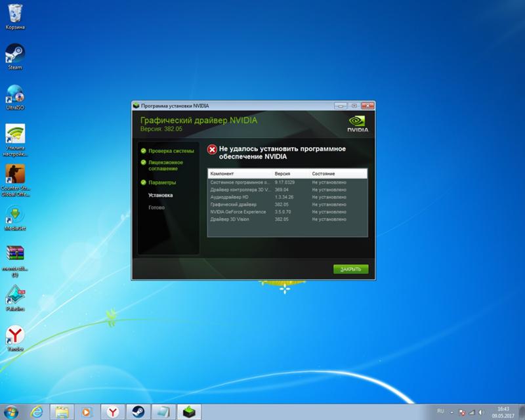The image size is (525, 420).
Task: Click 'Не установлено' status for Аудиодрайвер HD
Action: [329, 198]
